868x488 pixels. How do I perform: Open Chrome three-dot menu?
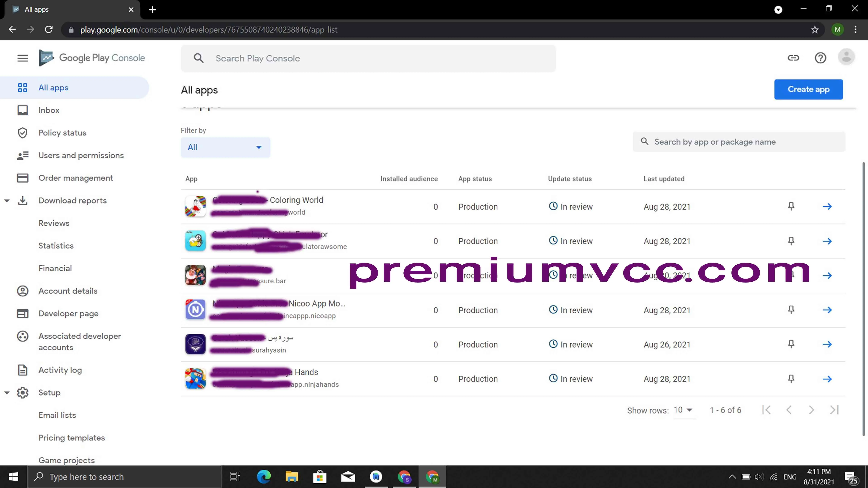pyautogui.click(x=855, y=30)
